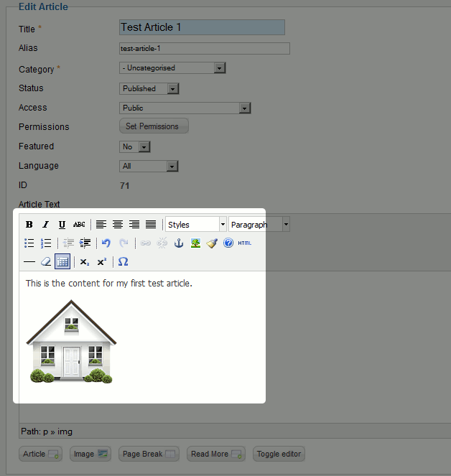The width and height of the screenshot is (451, 476).
Task: Open editor help question mark icon
Action: click(228, 243)
